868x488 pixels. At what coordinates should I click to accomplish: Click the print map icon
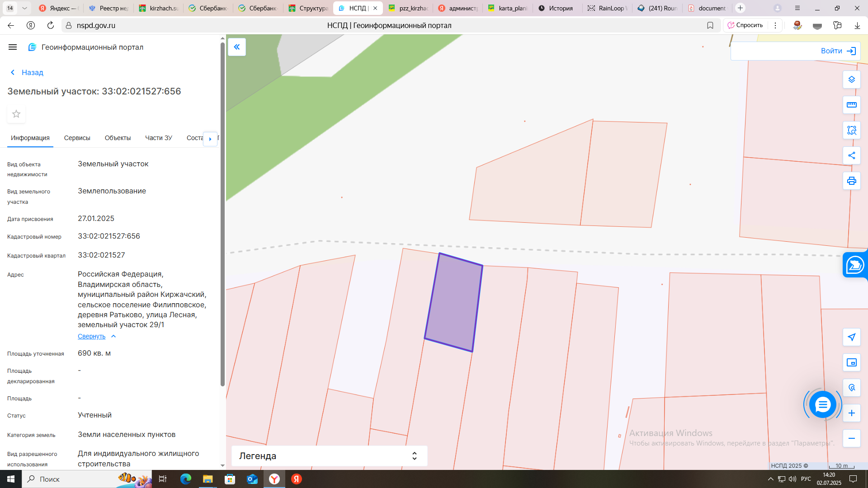click(851, 181)
